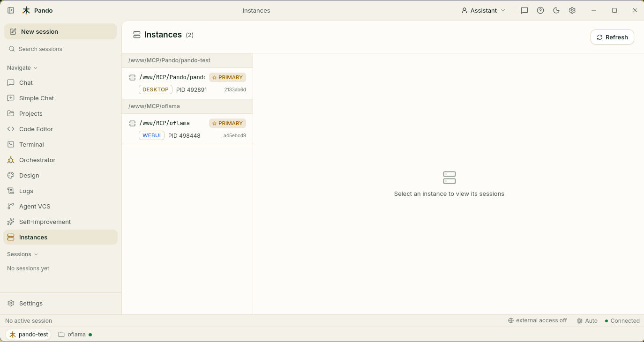The image size is (644, 342).
Task: Click the /www/MCP/oflama group header
Action: pos(187,106)
